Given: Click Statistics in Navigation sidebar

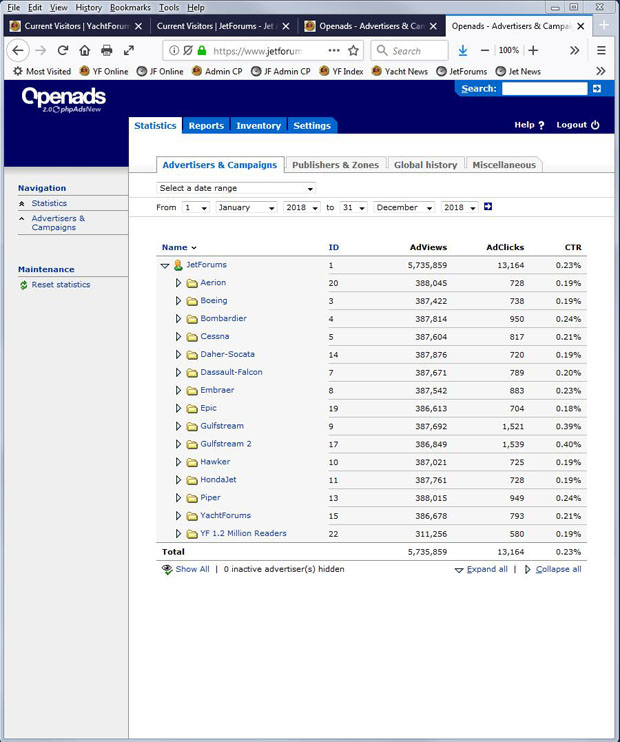Looking at the screenshot, I should (49, 203).
